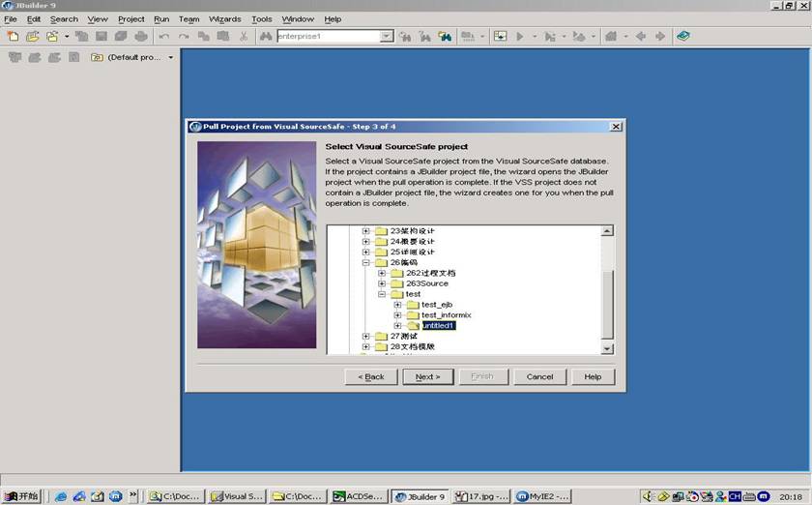This screenshot has width=812, height=505.
Task: Click into the enterprise1 search field
Action: [x=329, y=37]
